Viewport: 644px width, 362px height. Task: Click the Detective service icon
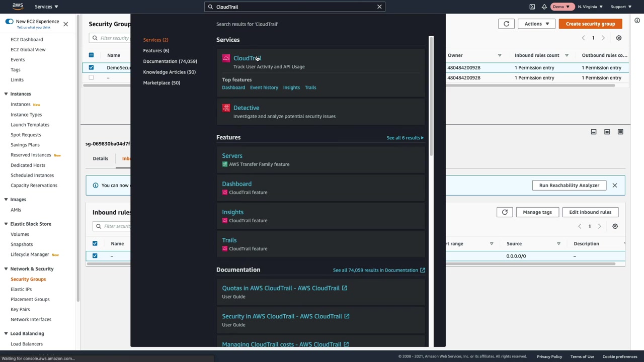226,108
